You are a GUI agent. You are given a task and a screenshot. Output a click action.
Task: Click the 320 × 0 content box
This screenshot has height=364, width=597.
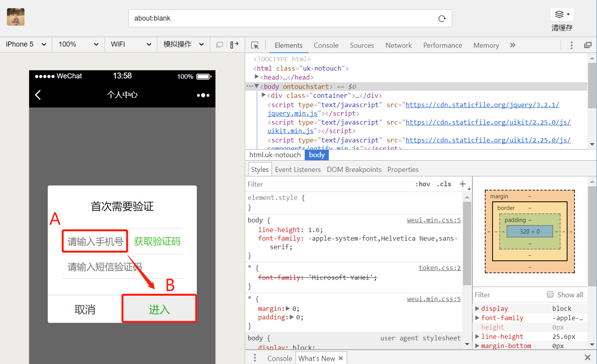(529, 231)
